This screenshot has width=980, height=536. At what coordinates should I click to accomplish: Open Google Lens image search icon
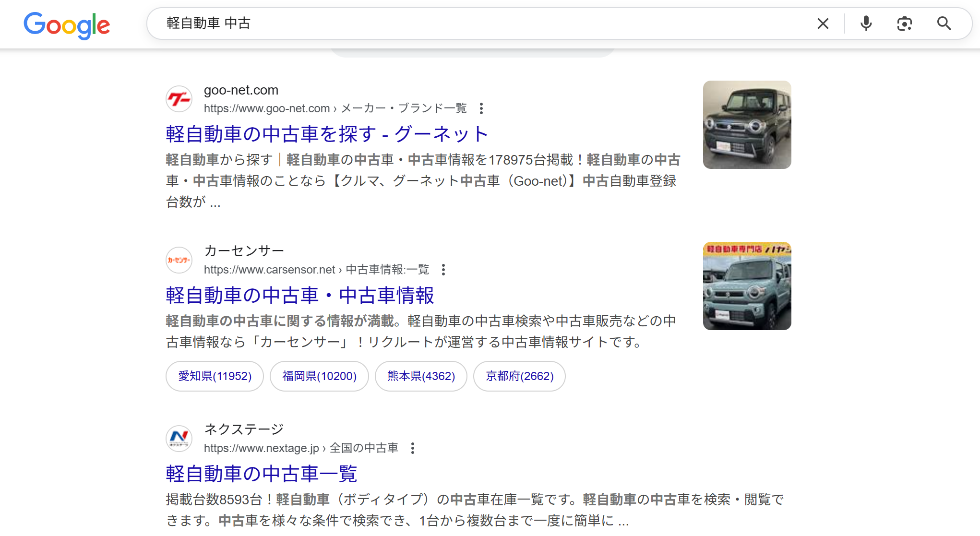coord(904,24)
